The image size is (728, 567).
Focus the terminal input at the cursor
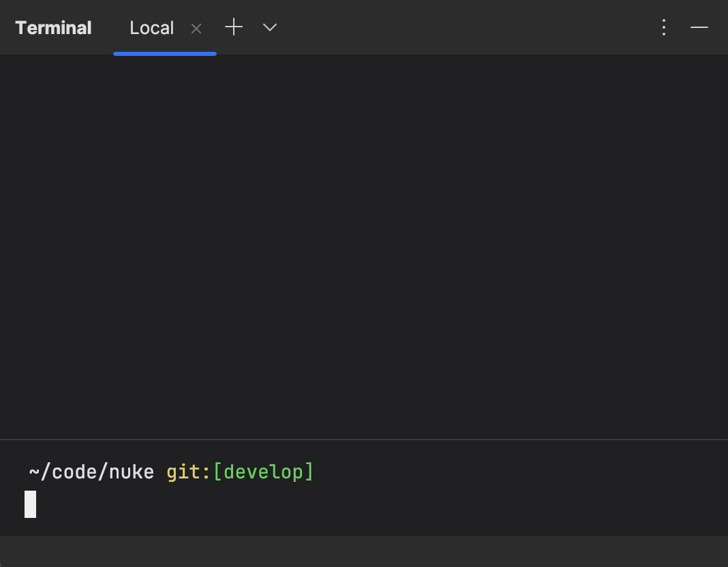pyautogui.click(x=30, y=504)
